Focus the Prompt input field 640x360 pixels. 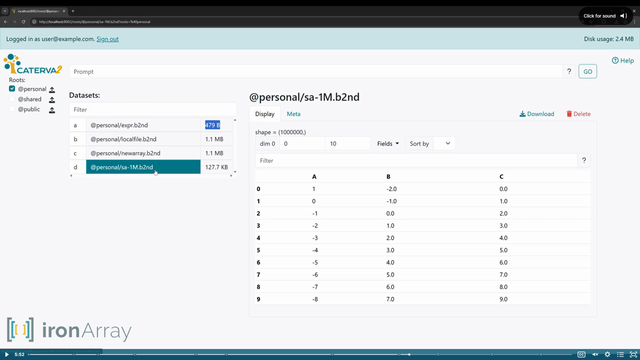[x=316, y=71]
